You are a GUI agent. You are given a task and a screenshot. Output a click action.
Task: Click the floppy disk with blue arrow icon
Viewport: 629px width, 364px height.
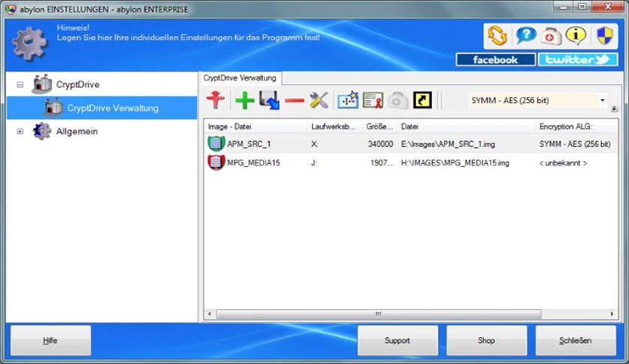click(x=269, y=100)
